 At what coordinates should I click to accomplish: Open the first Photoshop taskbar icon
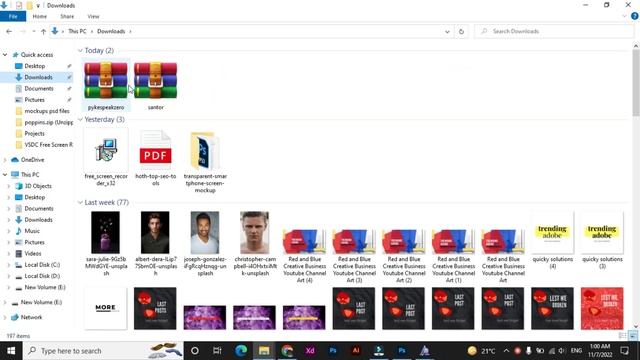(333, 351)
